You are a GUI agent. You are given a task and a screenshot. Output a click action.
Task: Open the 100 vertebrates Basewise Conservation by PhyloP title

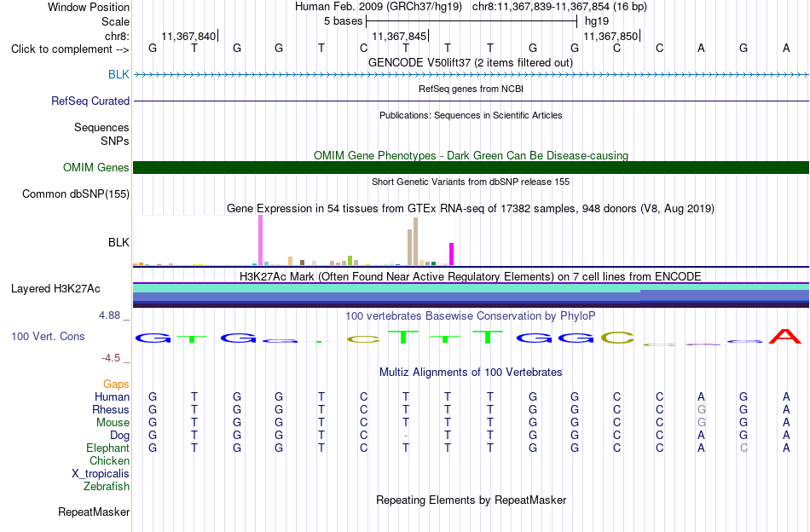(471, 315)
